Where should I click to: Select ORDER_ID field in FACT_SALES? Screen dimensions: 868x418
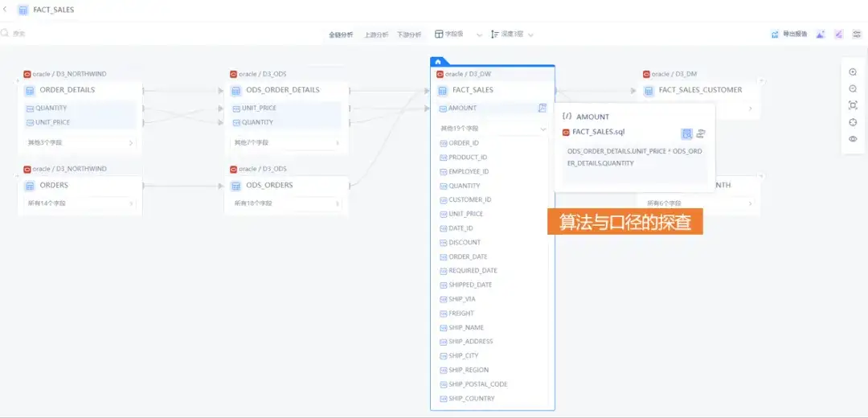464,143
